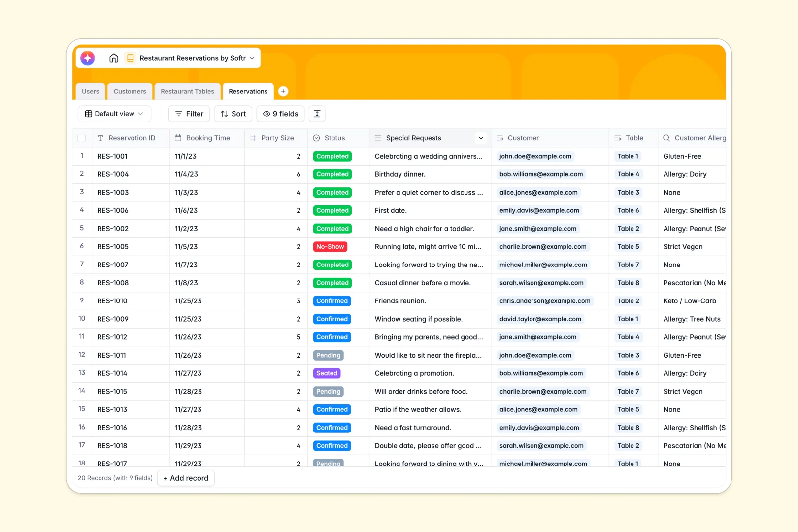Select the RES-1010 cell
798x532 pixels.
pos(131,301)
